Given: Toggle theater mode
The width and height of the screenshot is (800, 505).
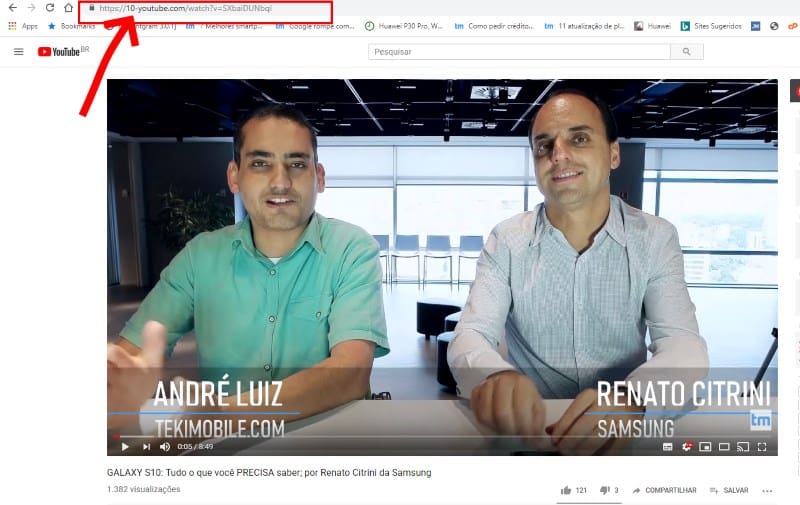Looking at the screenshot, I should coord(724,447).
